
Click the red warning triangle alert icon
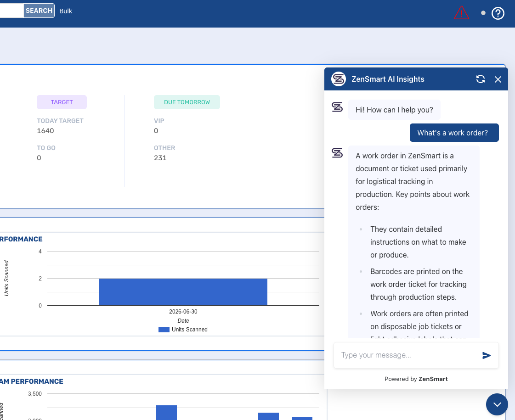[x=461, y=13]
